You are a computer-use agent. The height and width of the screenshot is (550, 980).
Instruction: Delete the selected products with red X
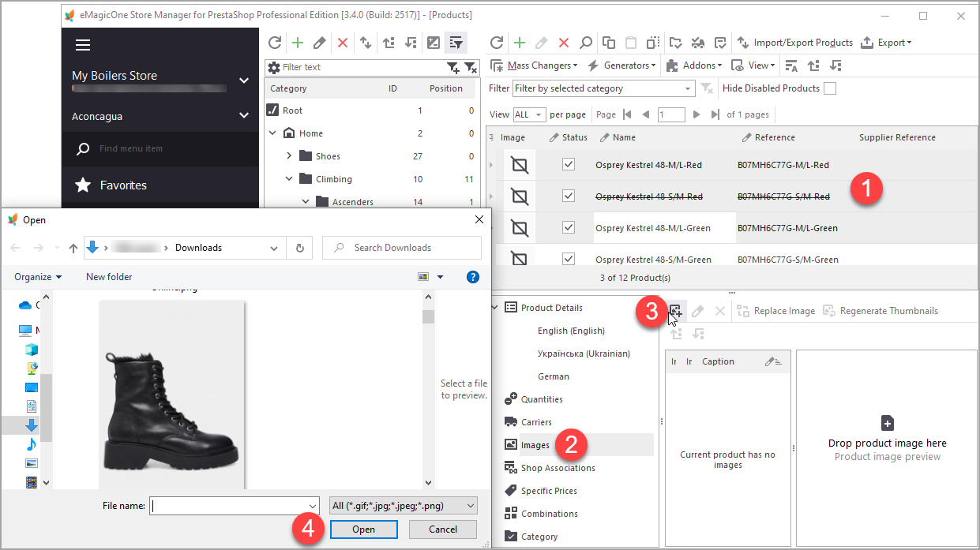[x=564, y=43]
